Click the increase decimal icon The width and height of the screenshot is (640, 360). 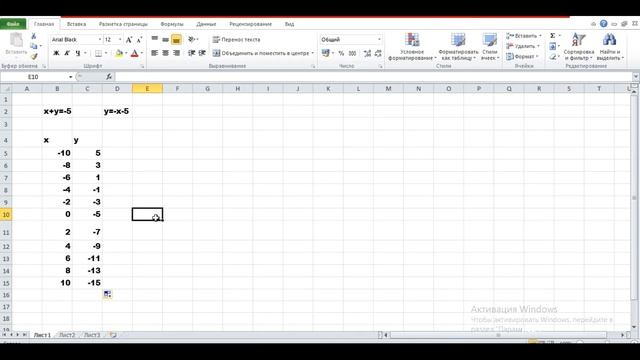click(367, 53)
